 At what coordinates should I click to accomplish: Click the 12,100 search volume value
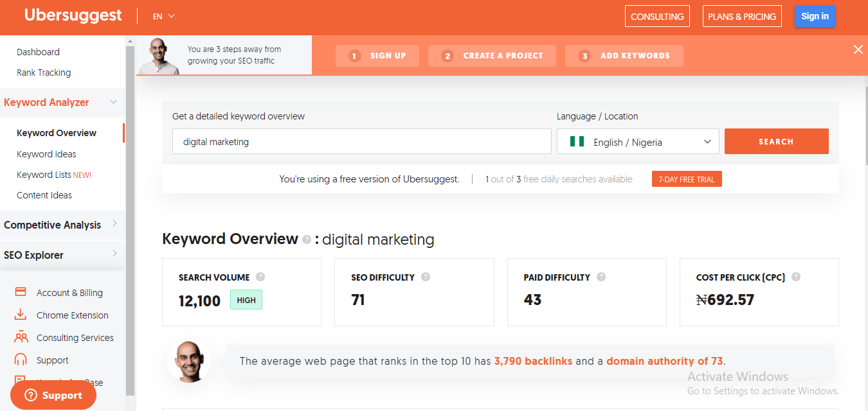click(x=199, y=300)
